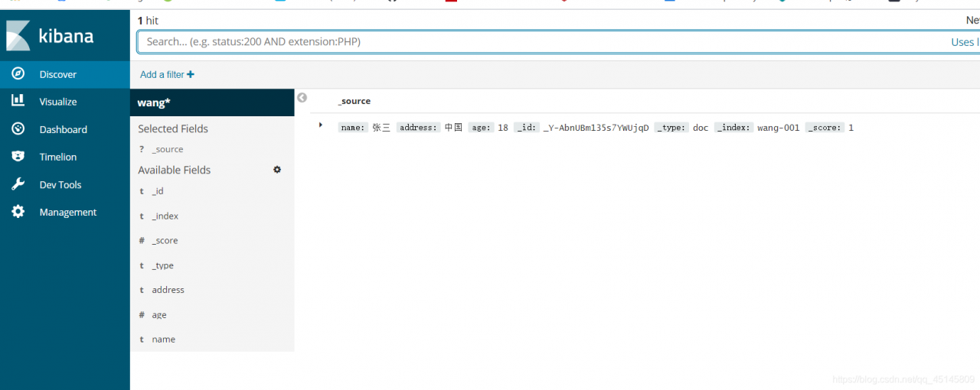This screenshot has width=980, height=390.
Task: Open Dev Tools wrench icon
Action: tap(18, 184)
